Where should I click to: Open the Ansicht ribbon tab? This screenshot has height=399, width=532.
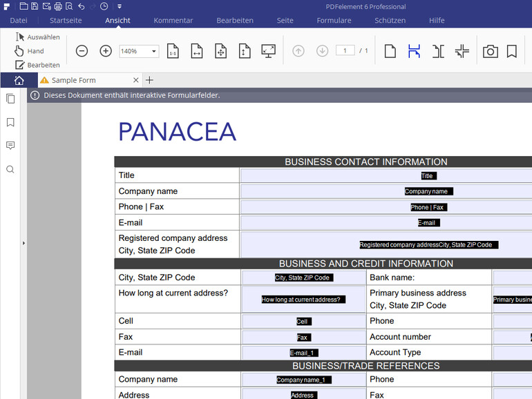click(x=117, y=20)
